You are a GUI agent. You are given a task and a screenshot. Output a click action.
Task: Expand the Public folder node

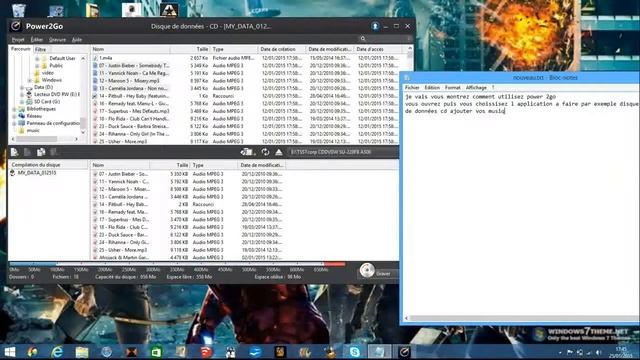click(37, 66)
